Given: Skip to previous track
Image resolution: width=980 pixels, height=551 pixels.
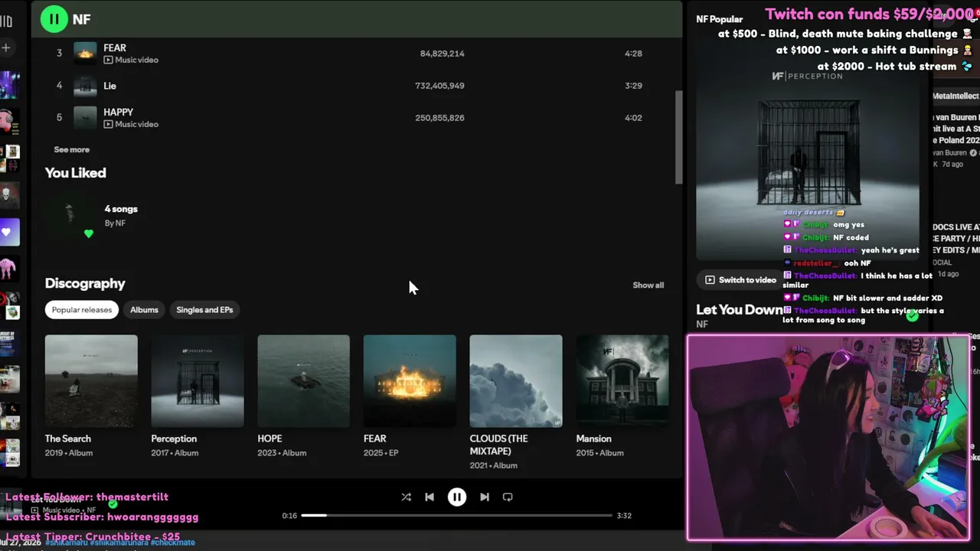Looking at the screenshot, I should (x=430, y=497).
